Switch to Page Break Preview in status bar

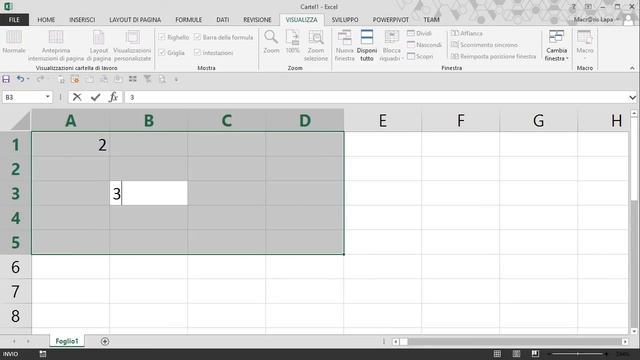(535, 354)
